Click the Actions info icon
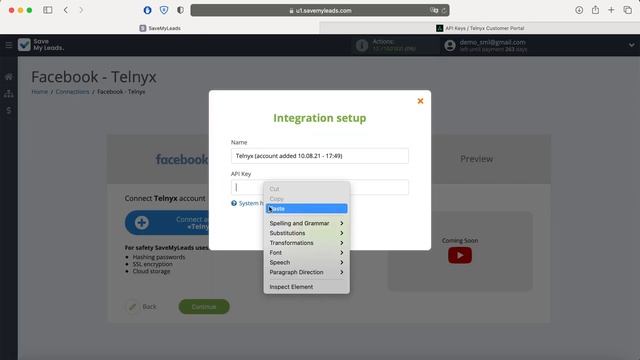Image resolution: width=640 pixels, height=360 pixels. click(362, 45)
